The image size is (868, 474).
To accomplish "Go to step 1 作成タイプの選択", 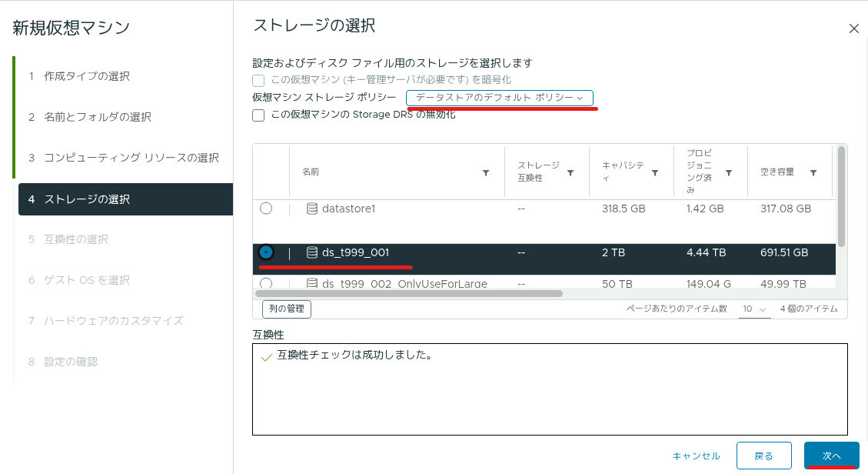I will pos(87,76).
